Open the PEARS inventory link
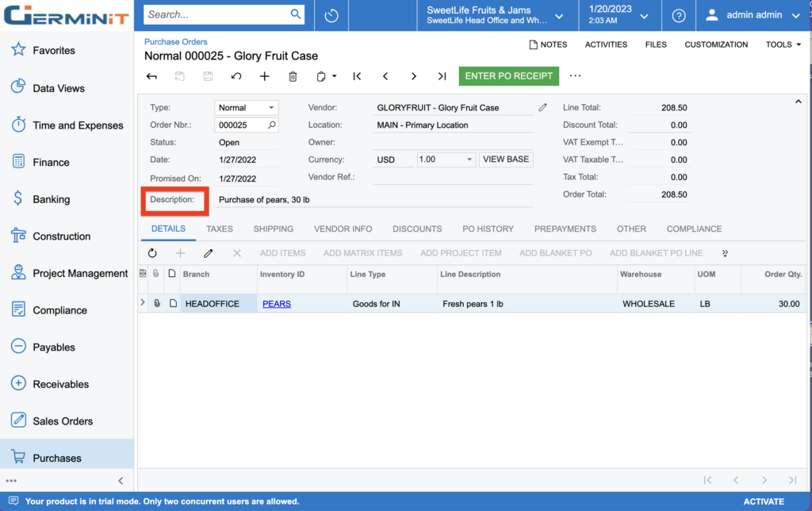Viewport: 812px width, 511px height. tap(277, 304)
